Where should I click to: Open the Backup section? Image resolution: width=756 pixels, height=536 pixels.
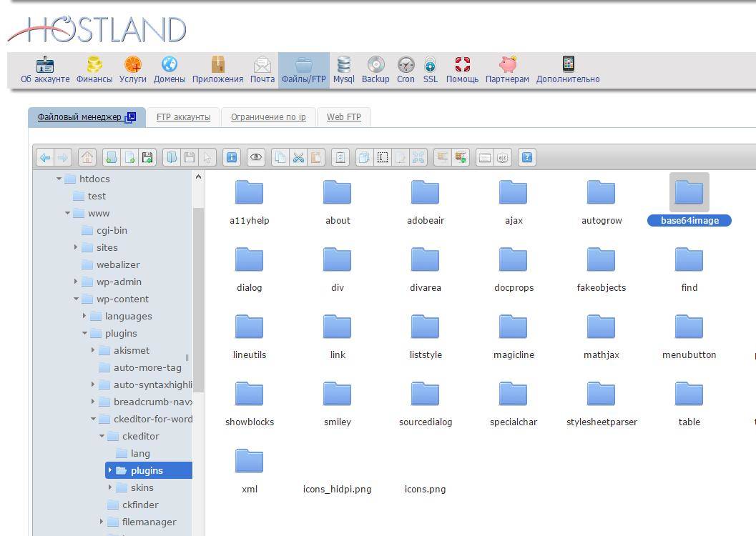point(375,70)
